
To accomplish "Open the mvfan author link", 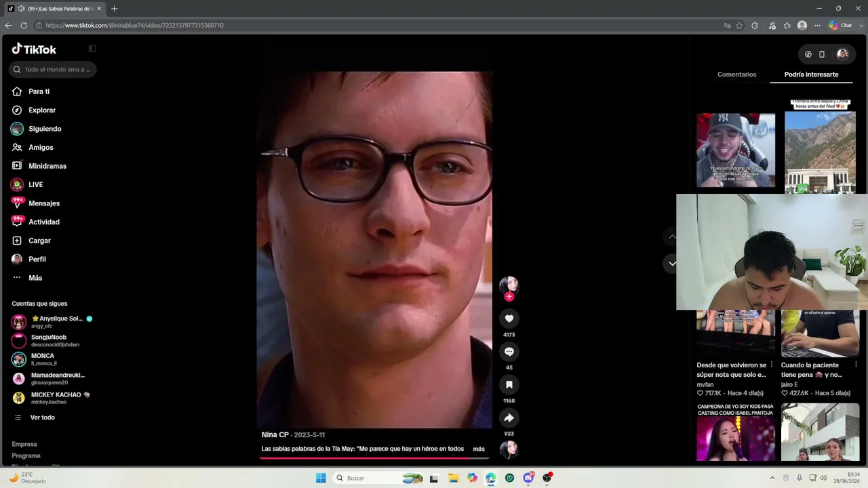I will tap(705, 384).
